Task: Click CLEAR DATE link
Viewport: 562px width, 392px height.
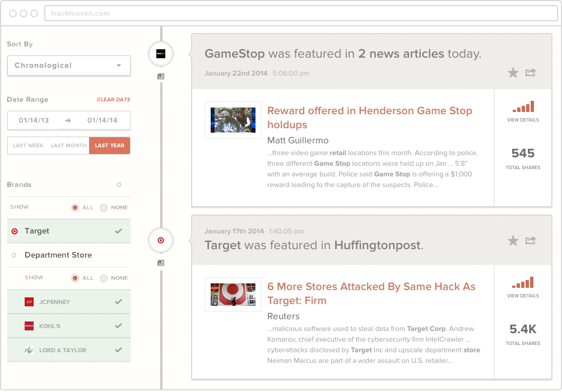Action: click(x=114, y=100)
